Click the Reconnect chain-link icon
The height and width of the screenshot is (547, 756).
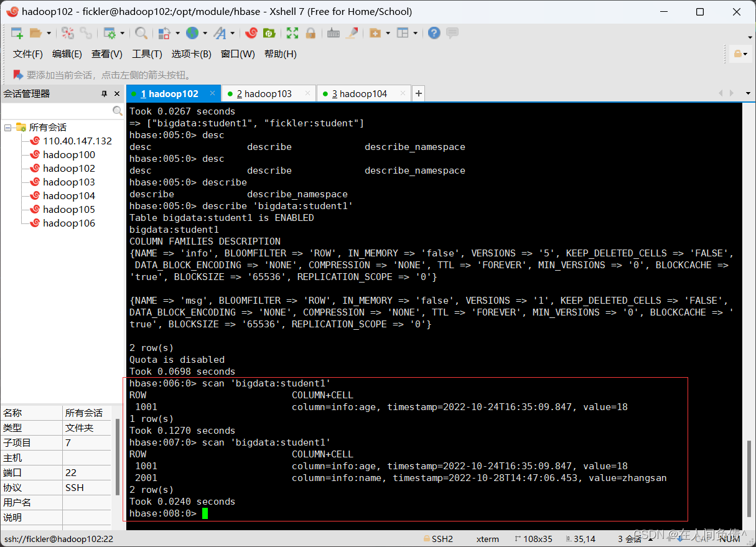pos(86,33)
